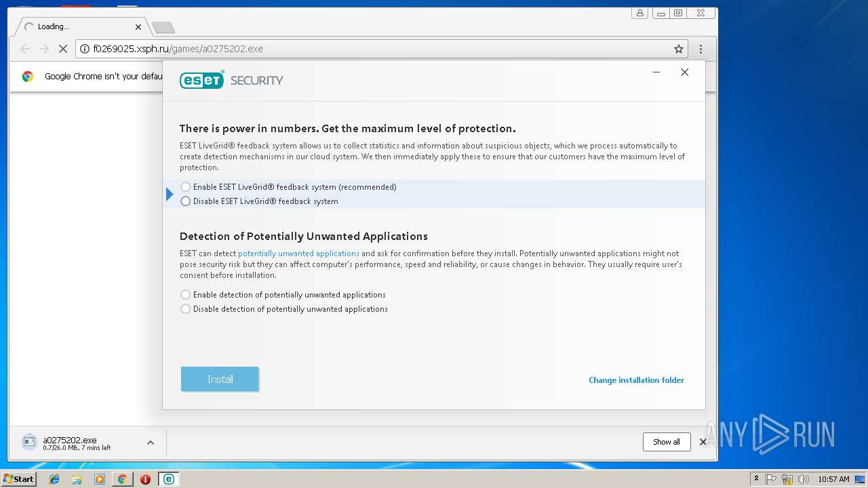Screen dimensions: 868x488
Task: Click the Chrome address bar URL
Action: [178, 49]
